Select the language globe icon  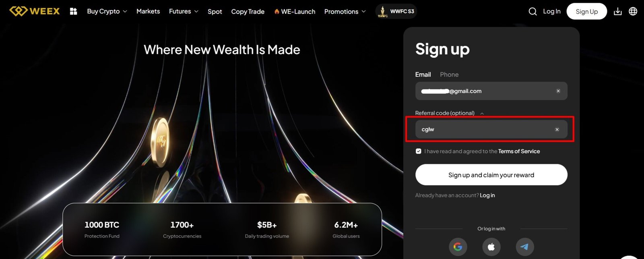pos(632,11)
